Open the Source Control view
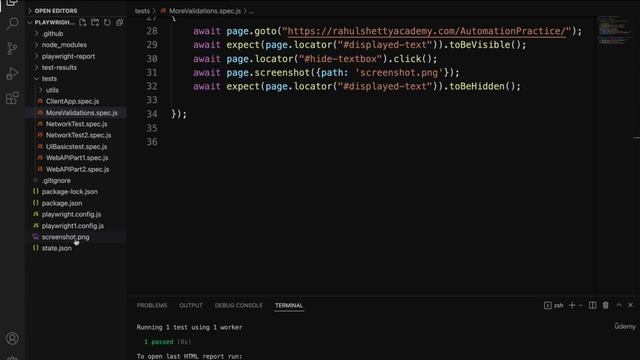640x360 pixels. [12, 49]
